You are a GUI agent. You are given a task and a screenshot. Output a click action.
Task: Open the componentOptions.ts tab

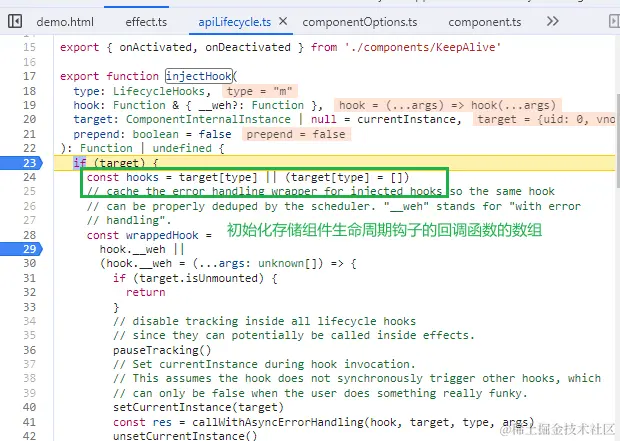click(x=360, y=22)
